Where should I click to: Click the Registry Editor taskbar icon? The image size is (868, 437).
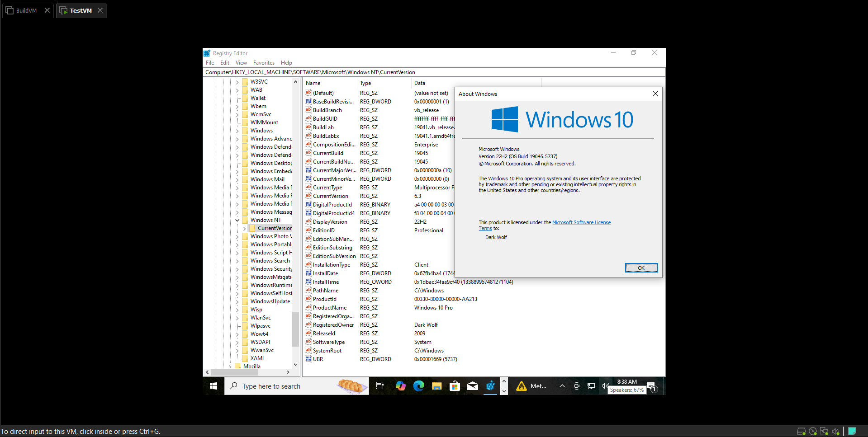pyautogui.click(x=491, y=386)
